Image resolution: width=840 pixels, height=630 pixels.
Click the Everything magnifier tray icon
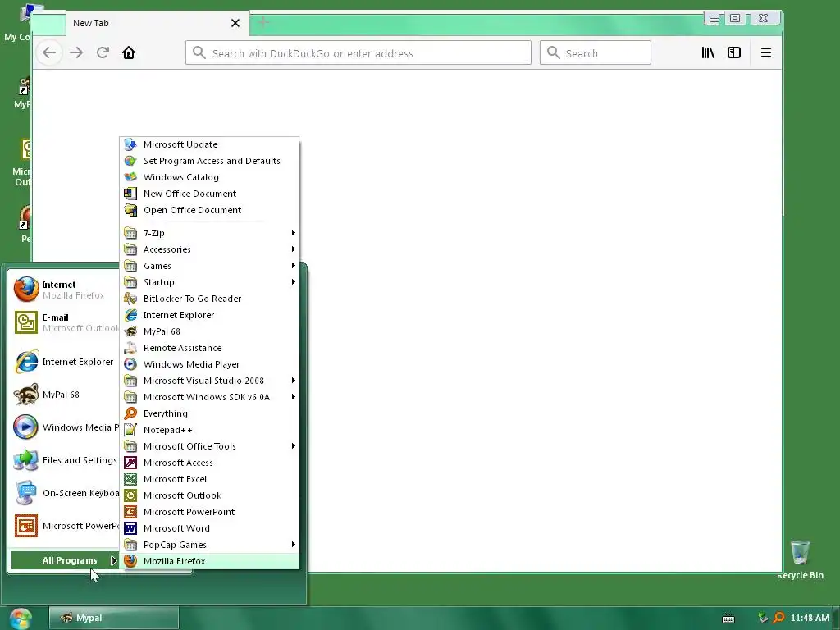779,618
